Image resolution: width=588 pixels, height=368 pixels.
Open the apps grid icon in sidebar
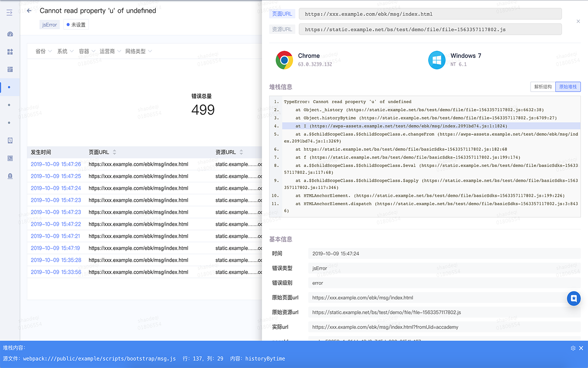click(10, 52)
